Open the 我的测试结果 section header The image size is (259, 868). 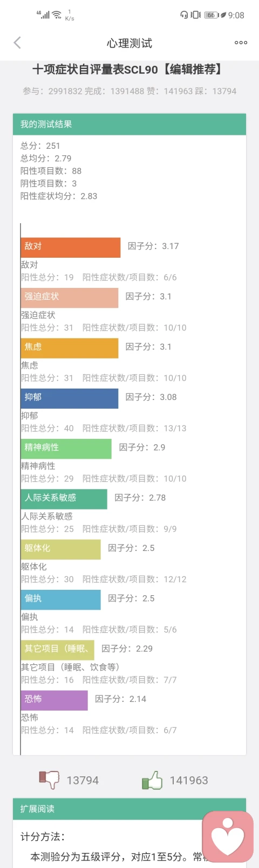pos(129,124)
